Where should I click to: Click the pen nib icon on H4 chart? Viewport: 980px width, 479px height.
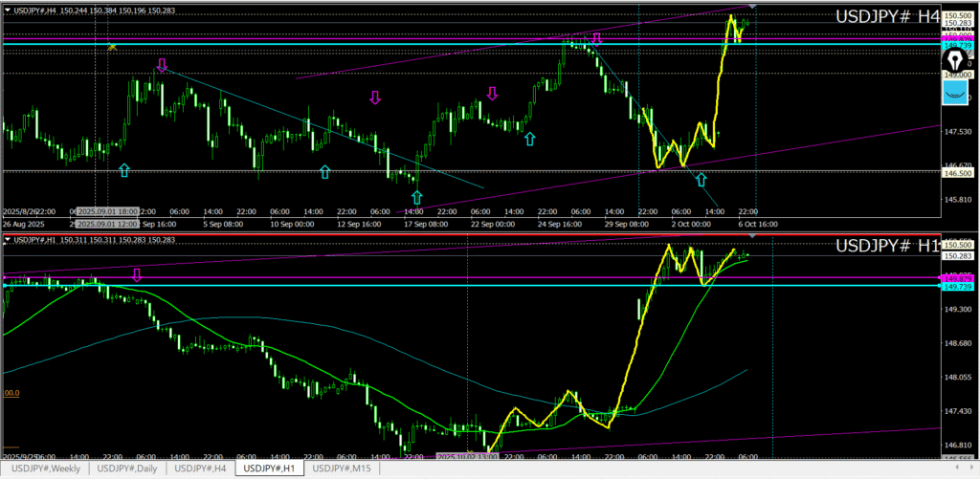[955, 58]
